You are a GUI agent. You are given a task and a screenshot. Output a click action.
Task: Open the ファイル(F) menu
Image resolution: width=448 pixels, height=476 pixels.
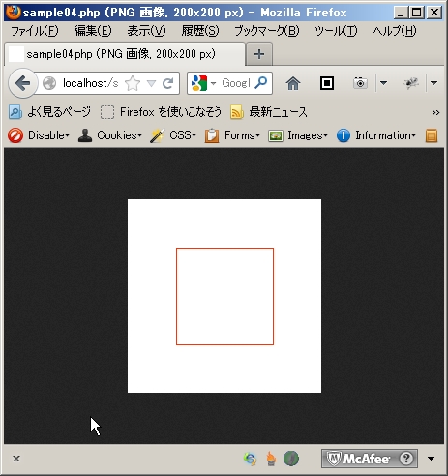click(35, 31)
